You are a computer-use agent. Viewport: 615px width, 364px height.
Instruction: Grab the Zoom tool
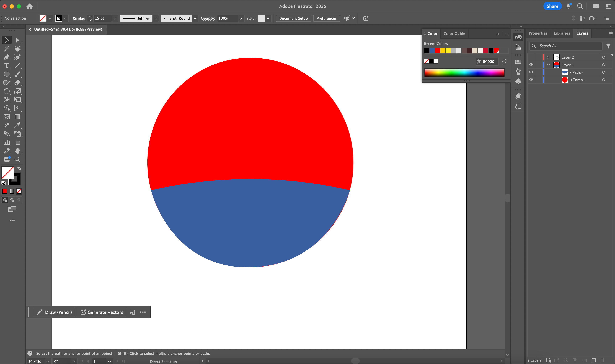tap(18, 159)
